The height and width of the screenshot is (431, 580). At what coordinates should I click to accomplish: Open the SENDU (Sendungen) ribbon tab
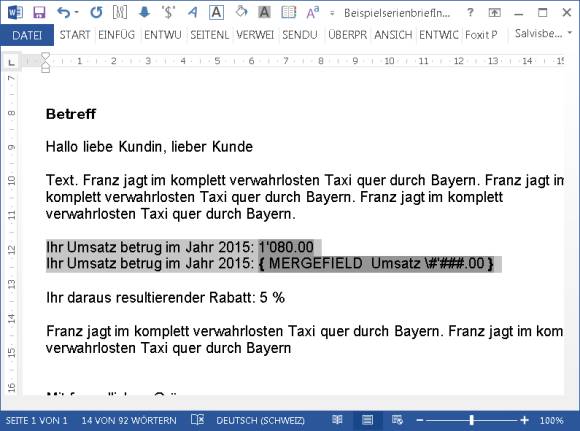click(x=300, y=35)
